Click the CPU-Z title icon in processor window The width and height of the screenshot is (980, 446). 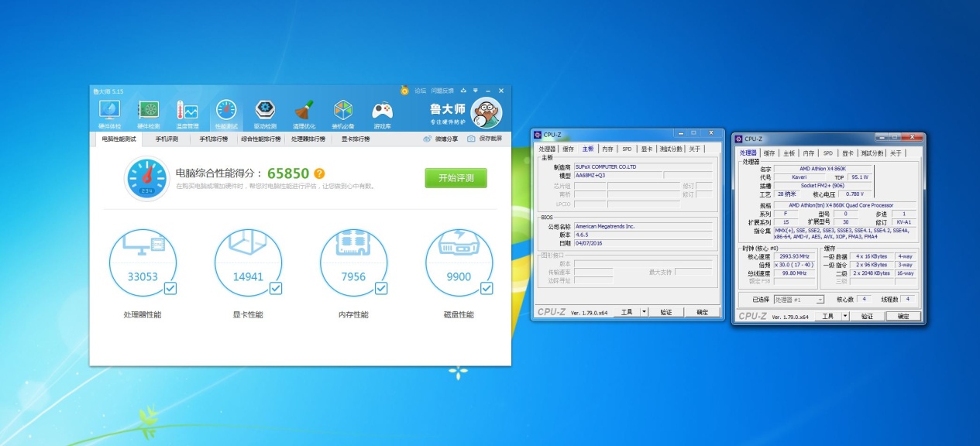coord(739,139)
